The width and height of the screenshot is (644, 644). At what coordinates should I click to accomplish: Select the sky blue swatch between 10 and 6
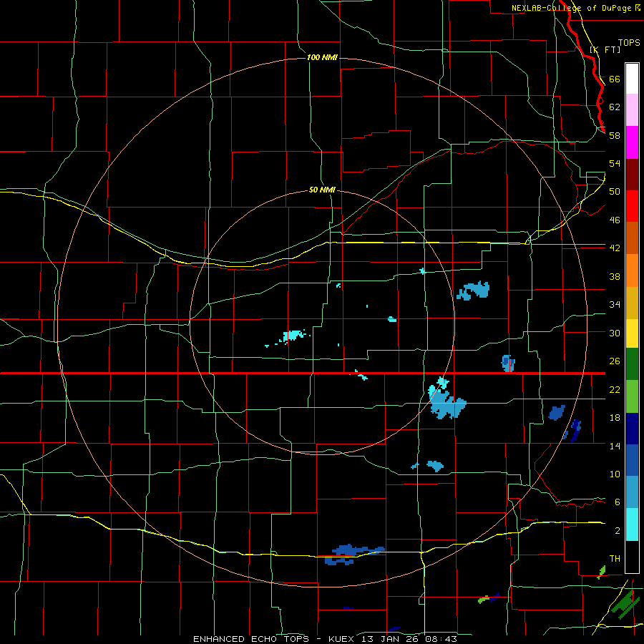pyautogui.click(x=632, y=492)
